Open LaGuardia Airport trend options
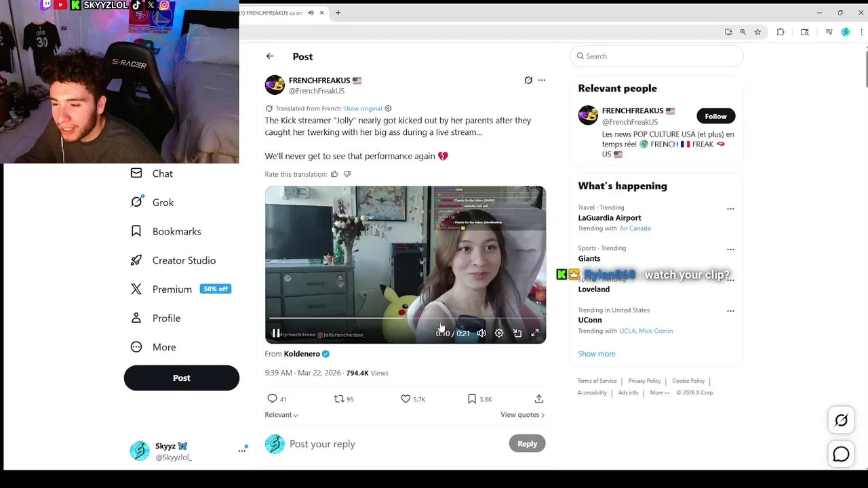868x488 pixels. pyautogui.click(x=730, y=209)
